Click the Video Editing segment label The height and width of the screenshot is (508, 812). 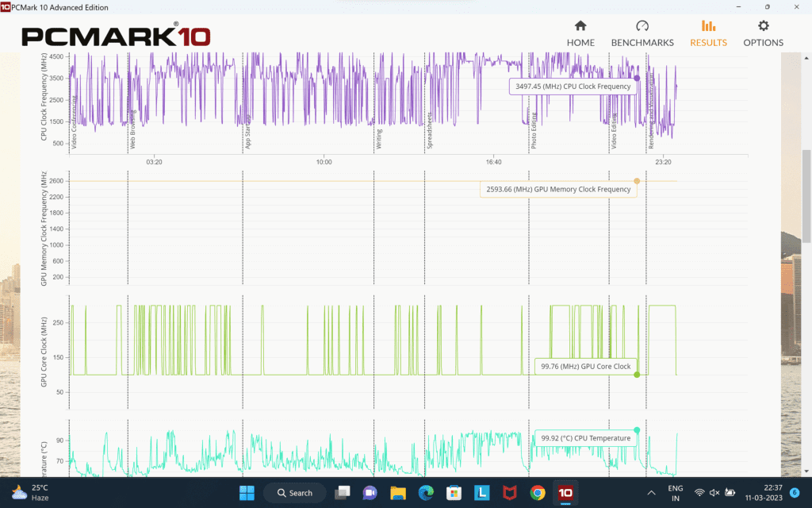(614, 131)
